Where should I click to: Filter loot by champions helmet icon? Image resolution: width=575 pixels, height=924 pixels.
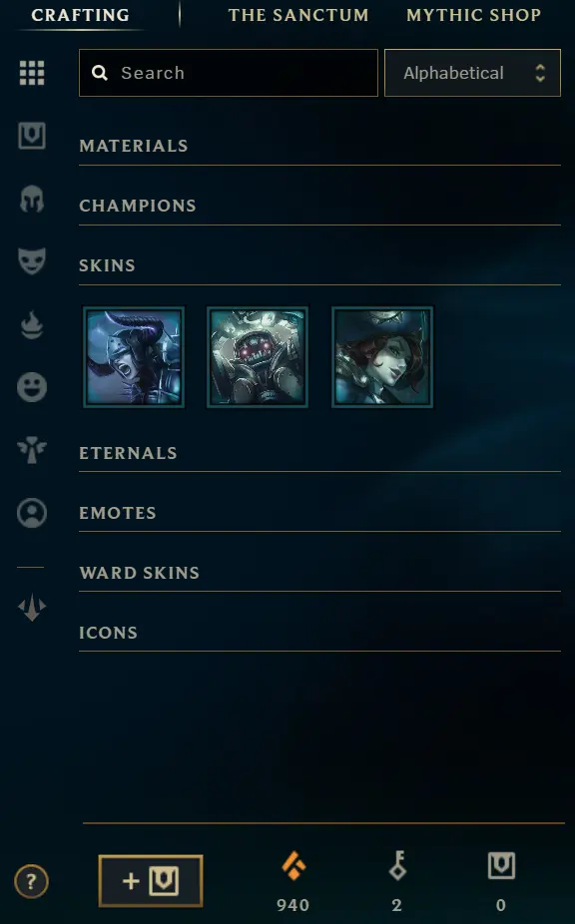click(32, 200)
